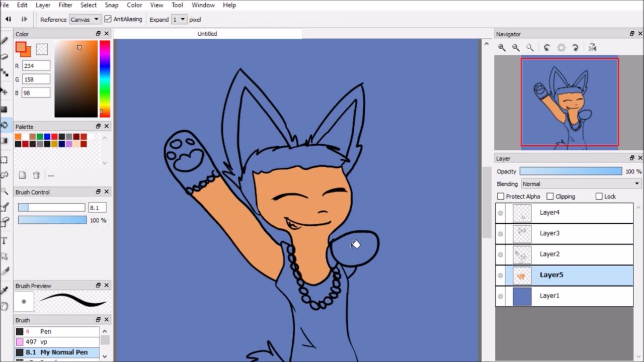The image size is (644, 362).
Task: Select the Magic Wand tool
Action: tap(4, 191)
